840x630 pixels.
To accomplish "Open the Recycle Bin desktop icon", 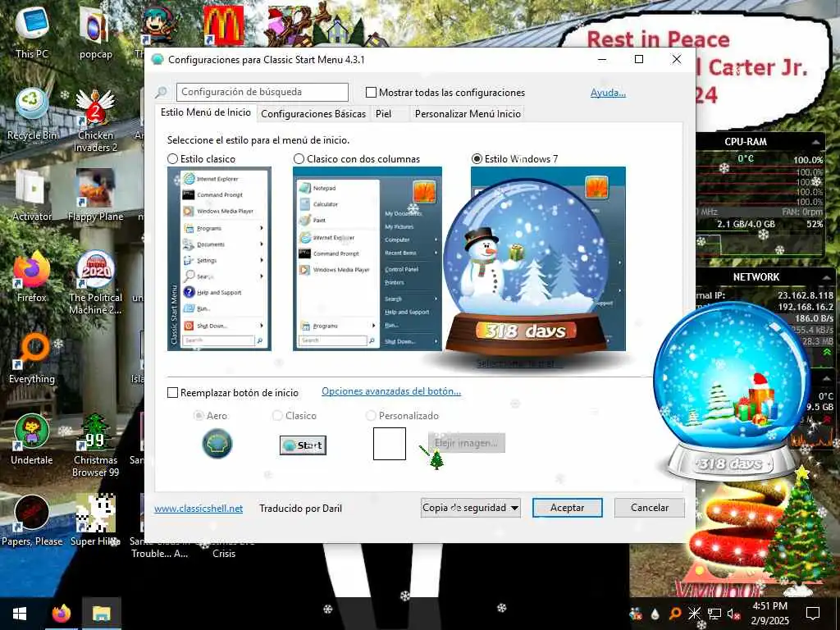I will (32, 113).
